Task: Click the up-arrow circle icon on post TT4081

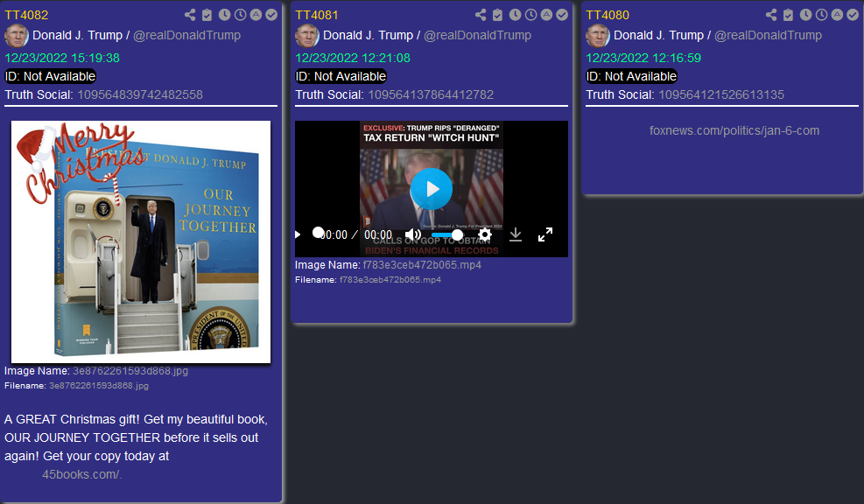Action: point(546,15)
